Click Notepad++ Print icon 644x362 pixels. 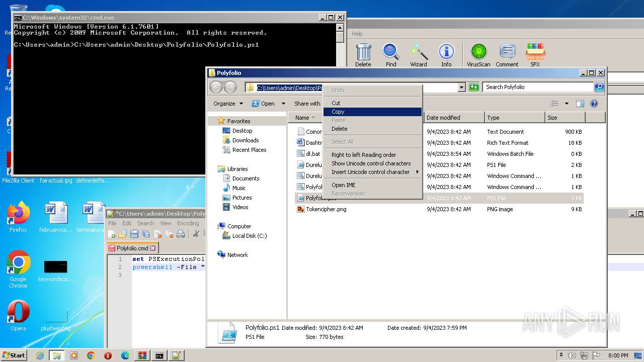[x=181, y=234]
